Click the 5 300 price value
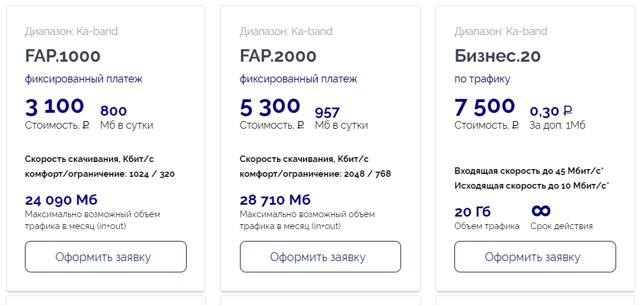Screen dimensions: 644x305 pyautogui.click(x=270, y=107)
